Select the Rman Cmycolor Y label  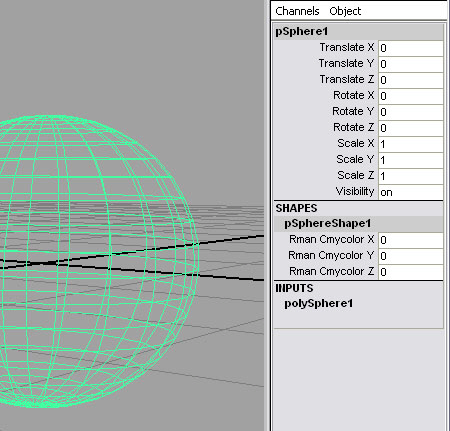click(331, 255)
